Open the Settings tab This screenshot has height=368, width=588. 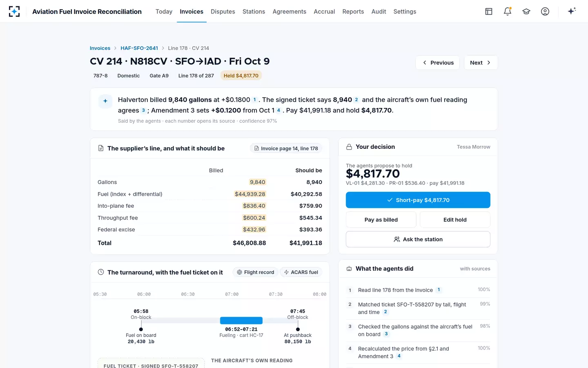(405, 11)
